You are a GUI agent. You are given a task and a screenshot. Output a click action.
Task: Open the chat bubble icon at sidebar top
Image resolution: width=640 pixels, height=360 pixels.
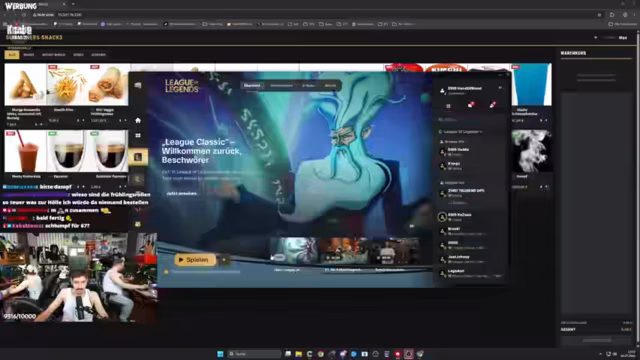click(138, 85)
